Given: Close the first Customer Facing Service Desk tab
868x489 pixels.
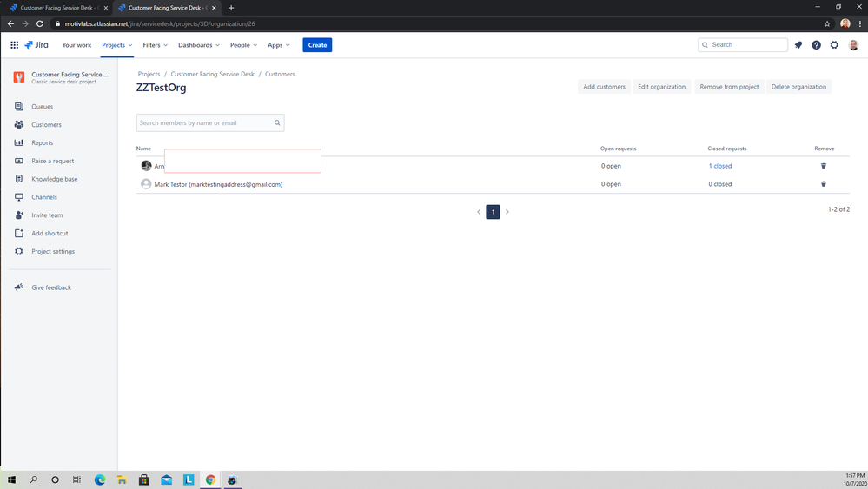Looking at the screenshot, I should pos(106,8).
